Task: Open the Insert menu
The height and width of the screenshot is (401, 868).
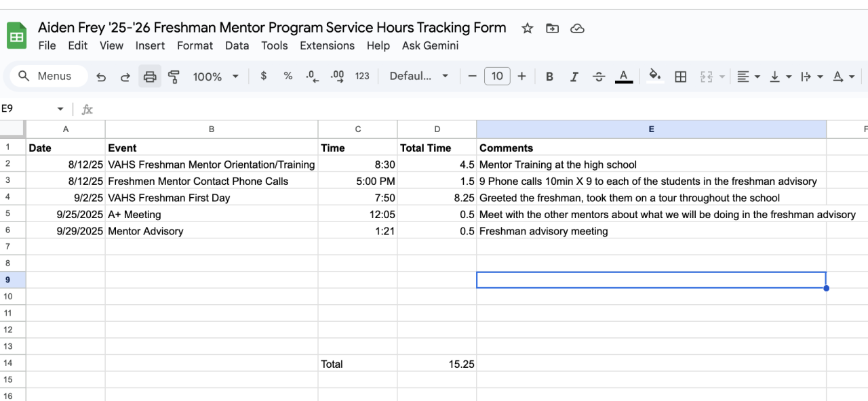Action: (x=150, y=45)
